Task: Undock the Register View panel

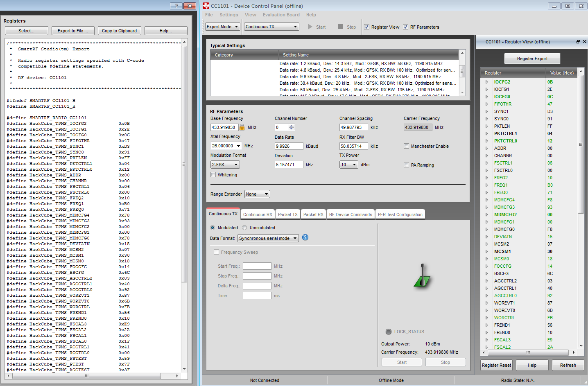Action: (x=578, y=42)
